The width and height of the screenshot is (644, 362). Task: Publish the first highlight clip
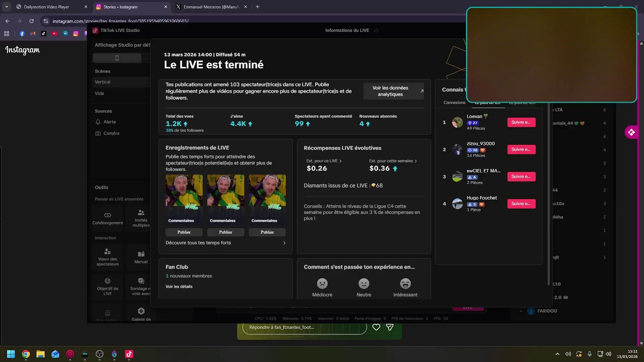pyautogui.click(x=184, y=232)
